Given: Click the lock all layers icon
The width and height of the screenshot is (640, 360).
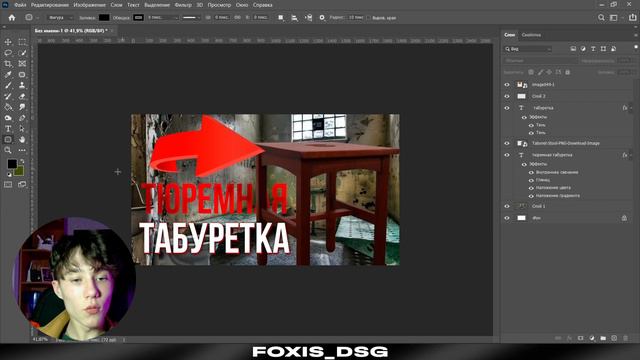Looking at the screenshot, I should [567, 72].
